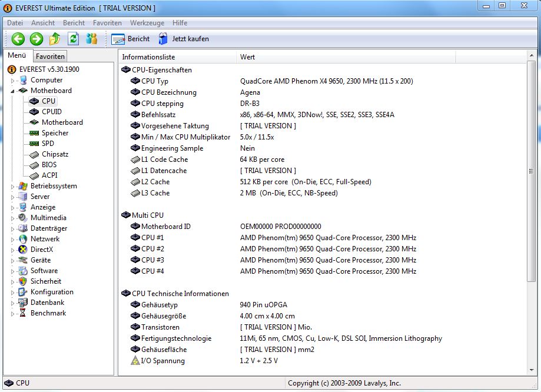
Task: Click the Anzeige display icon
Action: click(23, 207)
